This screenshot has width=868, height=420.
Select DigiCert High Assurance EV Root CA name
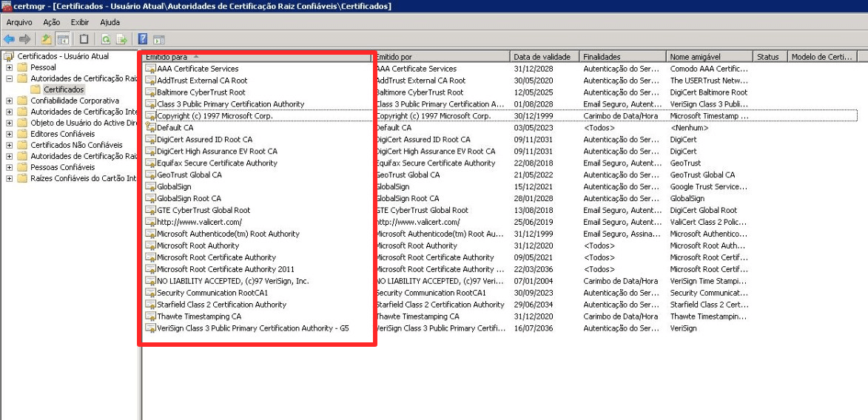tap(217, 151)
